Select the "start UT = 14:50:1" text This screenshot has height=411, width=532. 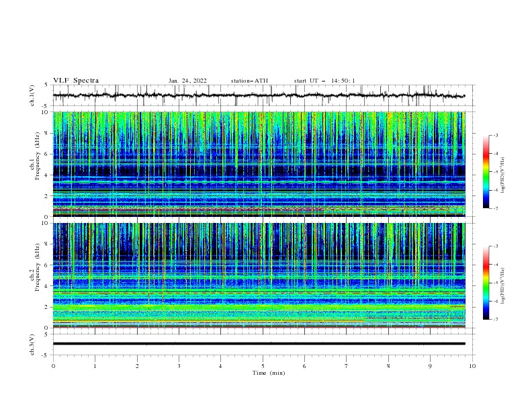click(x=324, y=81)
